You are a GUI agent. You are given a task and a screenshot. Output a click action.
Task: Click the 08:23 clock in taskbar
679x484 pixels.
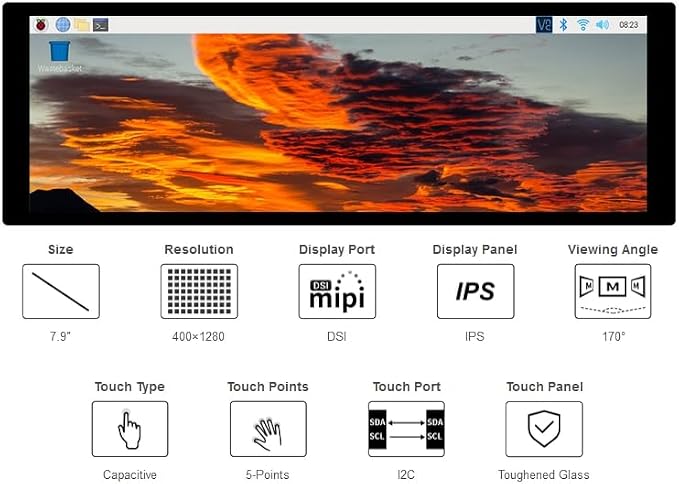click(628, 25)
